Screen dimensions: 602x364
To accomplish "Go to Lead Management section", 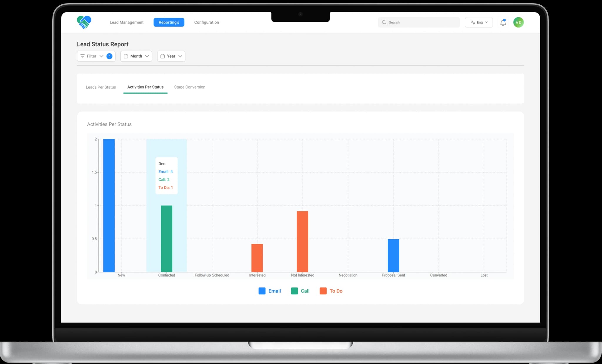I will (x=126, y=22).
